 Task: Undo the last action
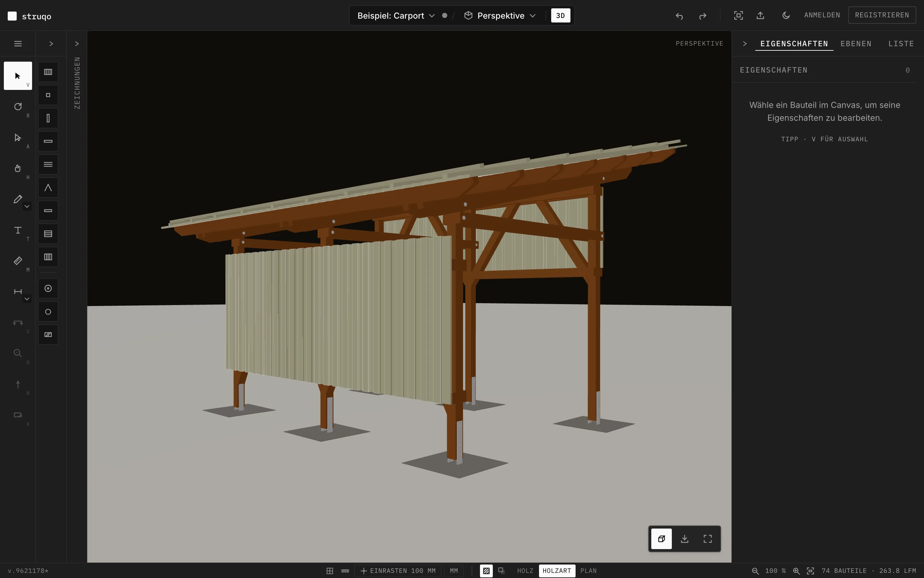(679, 16)
